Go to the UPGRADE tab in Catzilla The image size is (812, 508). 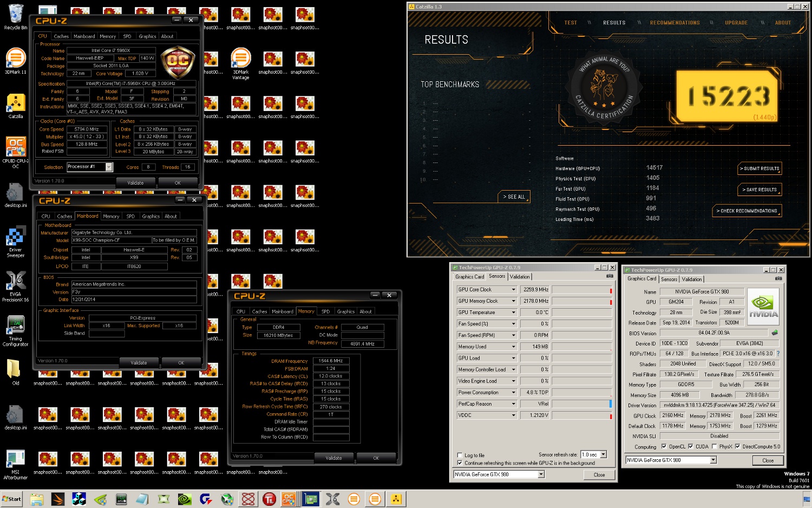tap(736, 23)
